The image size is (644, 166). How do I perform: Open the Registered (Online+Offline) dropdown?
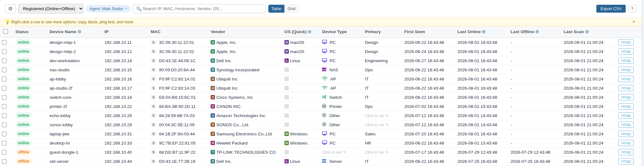51,9
